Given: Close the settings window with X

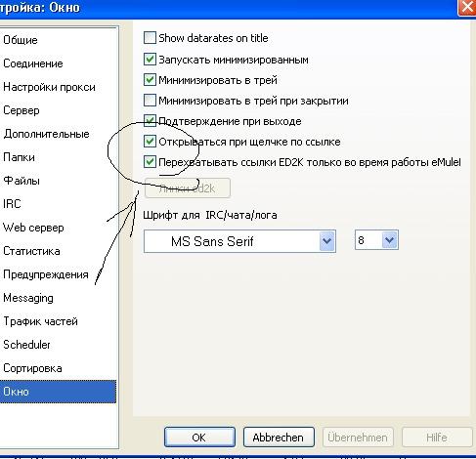Looking at the screenshot, I should pyautogui.click(x=467, y=7).
